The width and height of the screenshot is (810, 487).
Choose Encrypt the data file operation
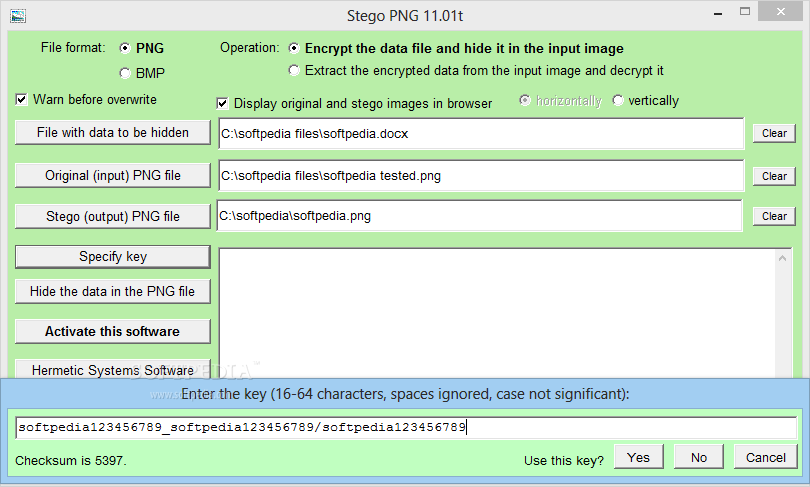click(293, 48)
